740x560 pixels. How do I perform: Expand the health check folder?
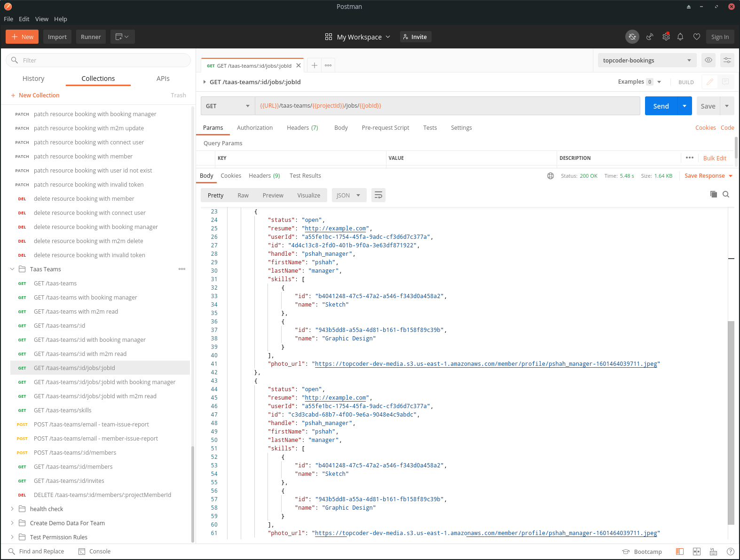pos(12,509)
